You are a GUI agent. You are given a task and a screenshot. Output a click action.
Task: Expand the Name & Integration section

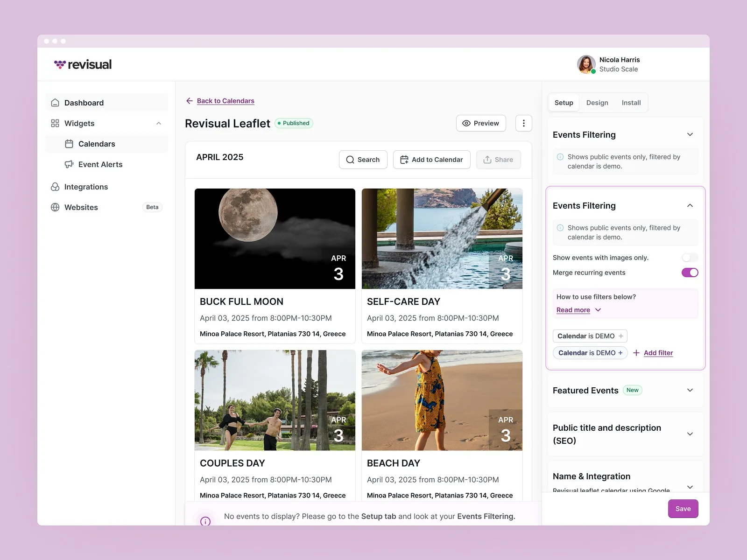690,487
